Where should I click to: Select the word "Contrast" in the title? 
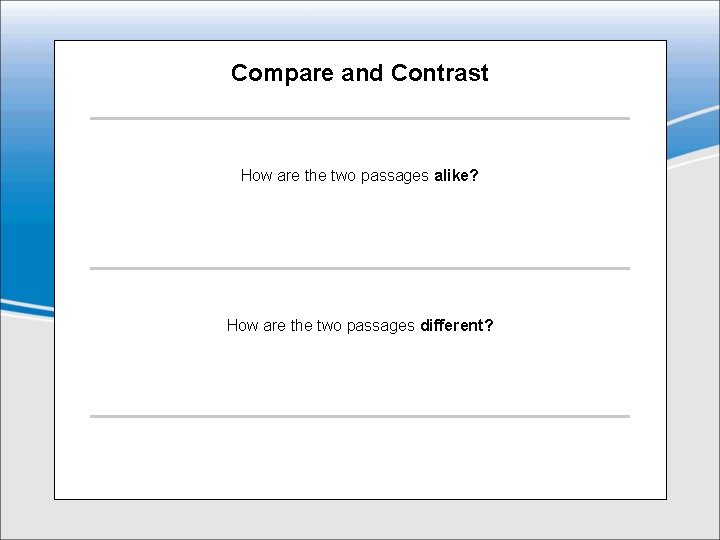point(440,73)
